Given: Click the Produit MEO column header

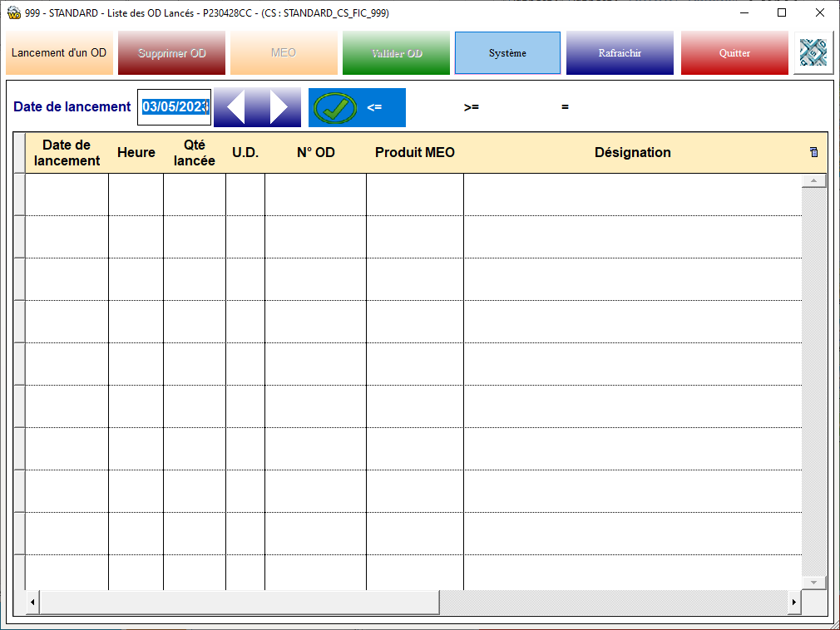Looking at the screenshot, I should (x=414, y=153).
